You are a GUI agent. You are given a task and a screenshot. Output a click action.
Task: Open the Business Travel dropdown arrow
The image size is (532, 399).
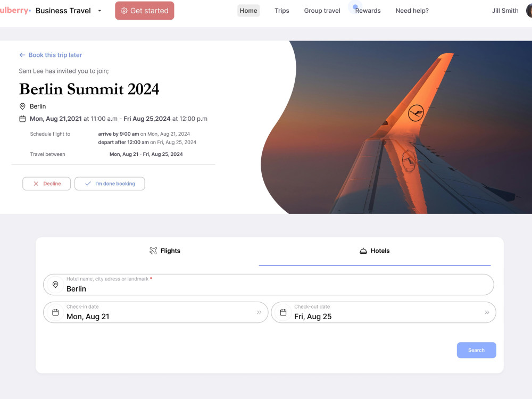click(x=99, y=11)
